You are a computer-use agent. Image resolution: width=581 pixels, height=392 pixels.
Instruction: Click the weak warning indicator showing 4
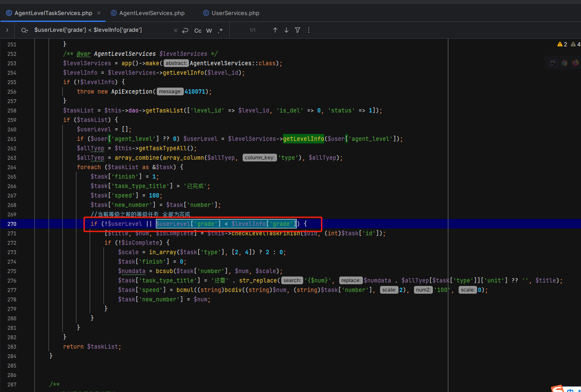[575, 44]
